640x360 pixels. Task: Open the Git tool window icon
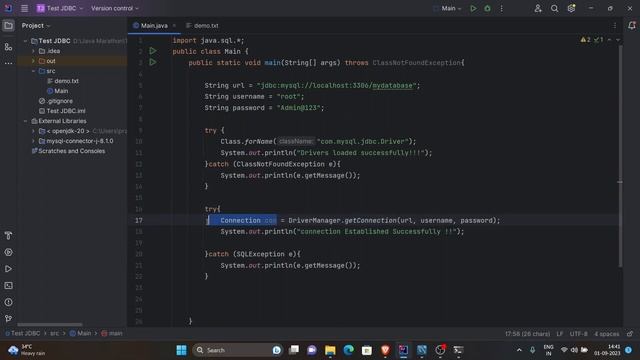8,318
